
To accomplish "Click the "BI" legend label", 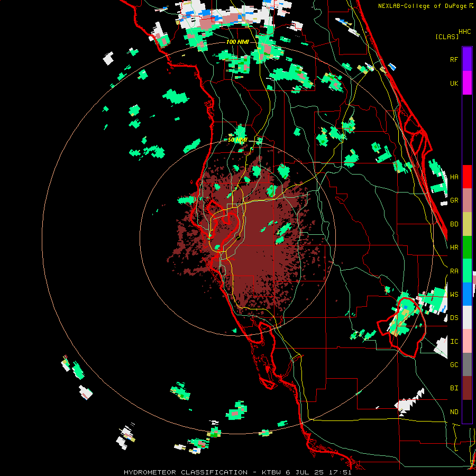I will (454, 388).
